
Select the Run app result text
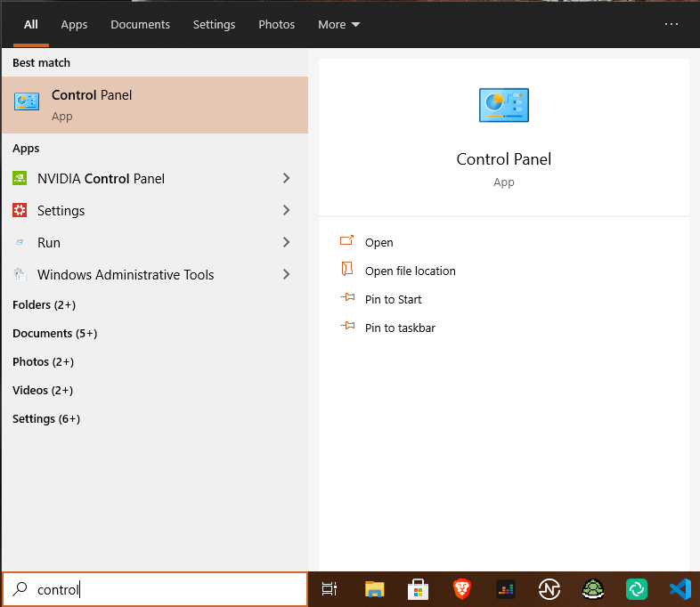[x=49, y=243]
